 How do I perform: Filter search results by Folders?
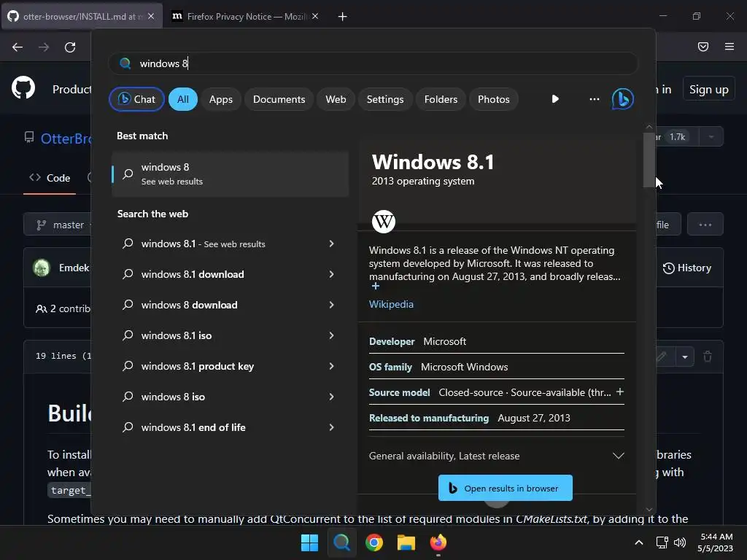click(x=441, y=99)
